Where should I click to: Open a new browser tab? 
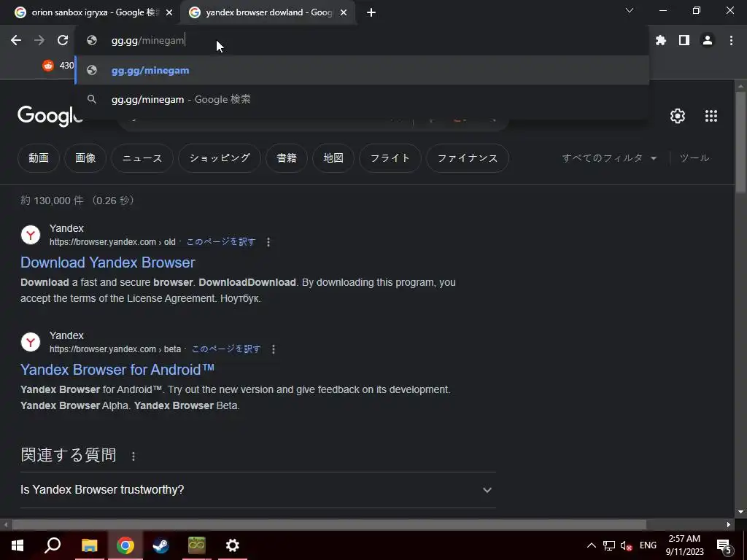[x=371, y=13]
